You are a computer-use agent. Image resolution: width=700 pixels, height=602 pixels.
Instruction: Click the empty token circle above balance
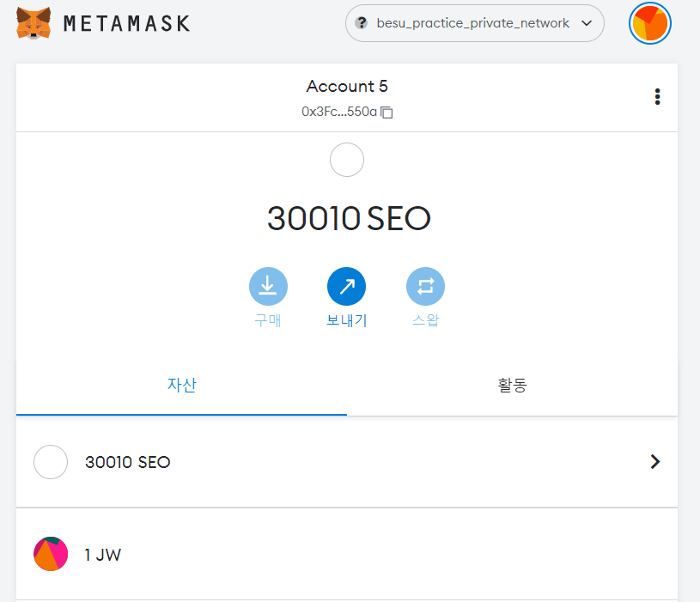point(347,160)
